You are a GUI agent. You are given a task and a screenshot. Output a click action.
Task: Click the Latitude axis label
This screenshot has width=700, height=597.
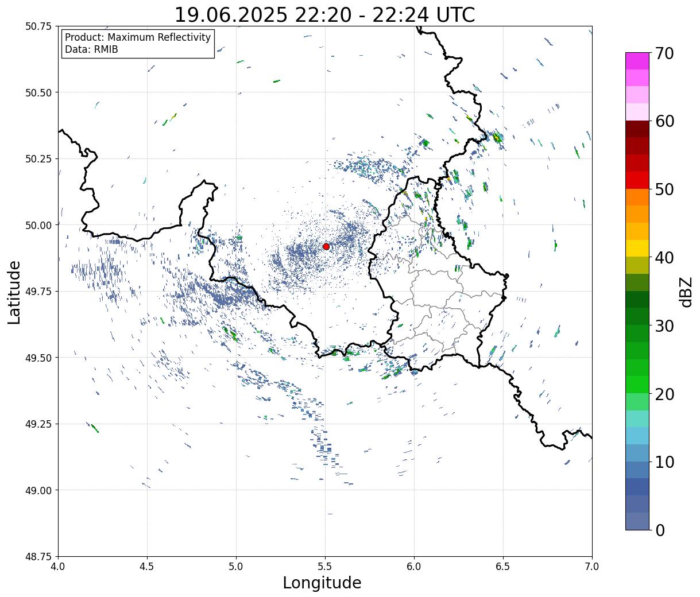click(x=14, y=292)
